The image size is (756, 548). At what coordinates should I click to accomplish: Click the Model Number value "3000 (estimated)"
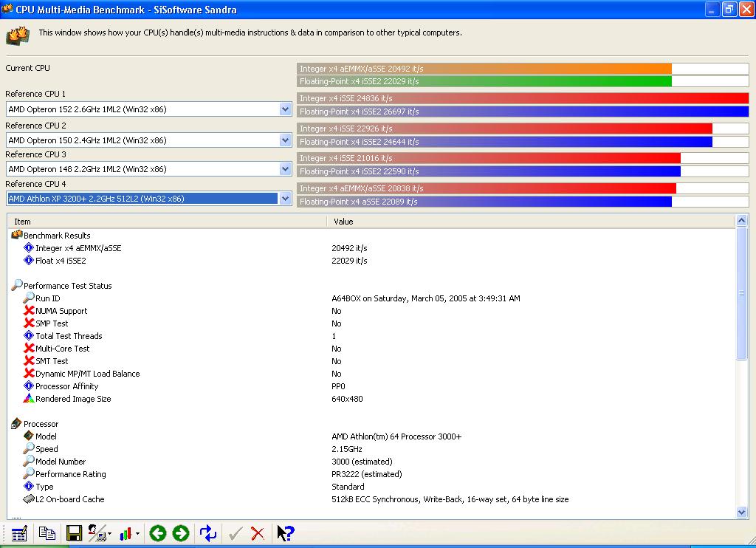[x=362, y=461]
